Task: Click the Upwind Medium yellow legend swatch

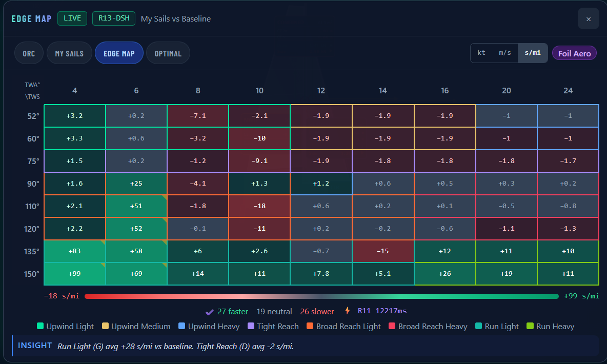Action: coord(105,326)
